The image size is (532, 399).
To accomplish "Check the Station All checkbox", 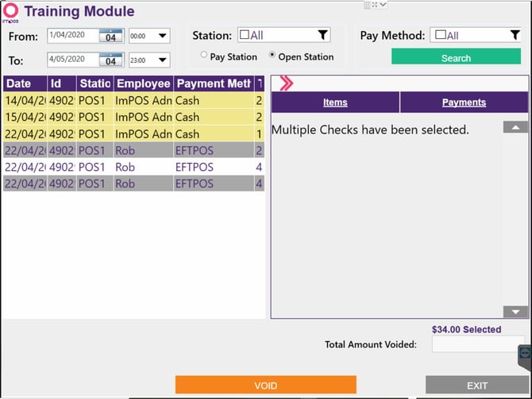I will pos(245,35).
